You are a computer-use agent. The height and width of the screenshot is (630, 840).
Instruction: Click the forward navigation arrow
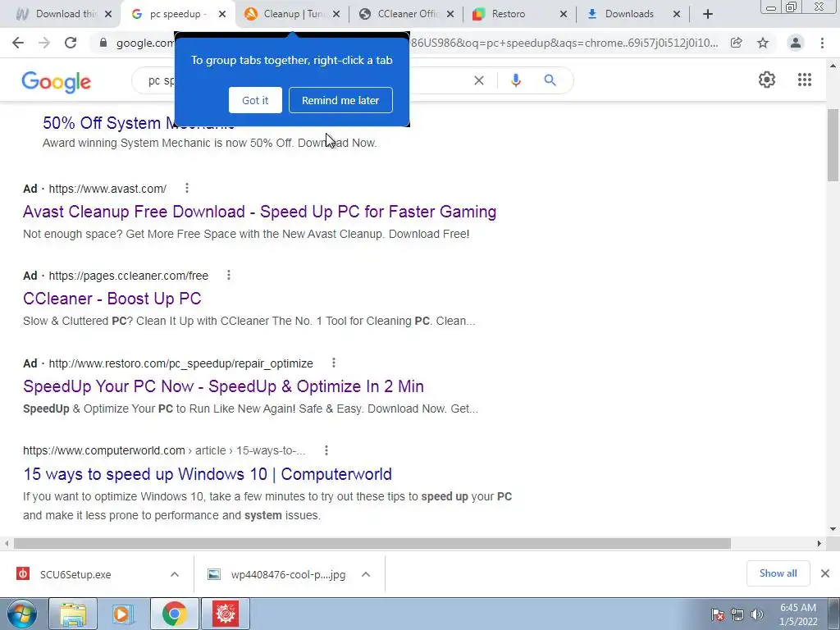point(44,43)
